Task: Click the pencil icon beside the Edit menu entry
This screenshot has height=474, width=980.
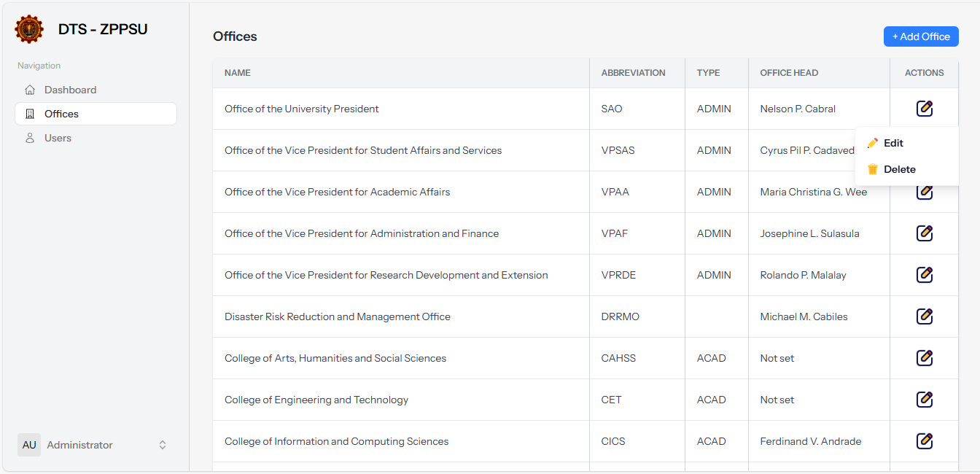Action: pos(873,142)
